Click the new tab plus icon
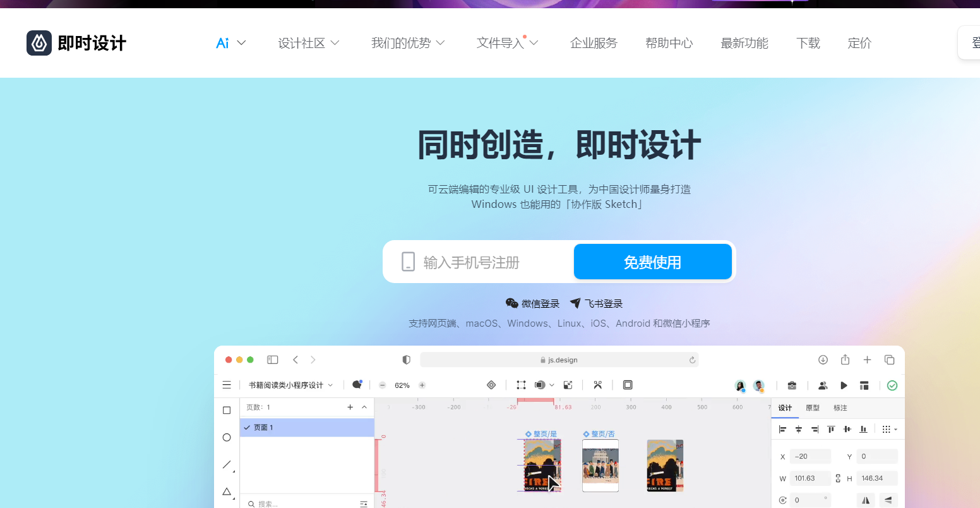 pyautogui.click(x=867, y=360)
